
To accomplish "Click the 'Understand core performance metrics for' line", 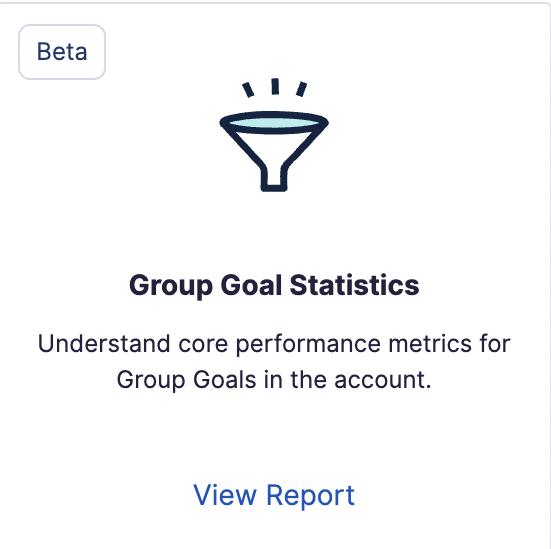I will (274, 344).
